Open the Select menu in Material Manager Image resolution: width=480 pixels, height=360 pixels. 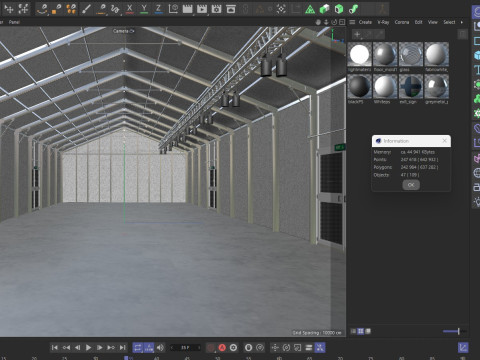coord(449,22)
